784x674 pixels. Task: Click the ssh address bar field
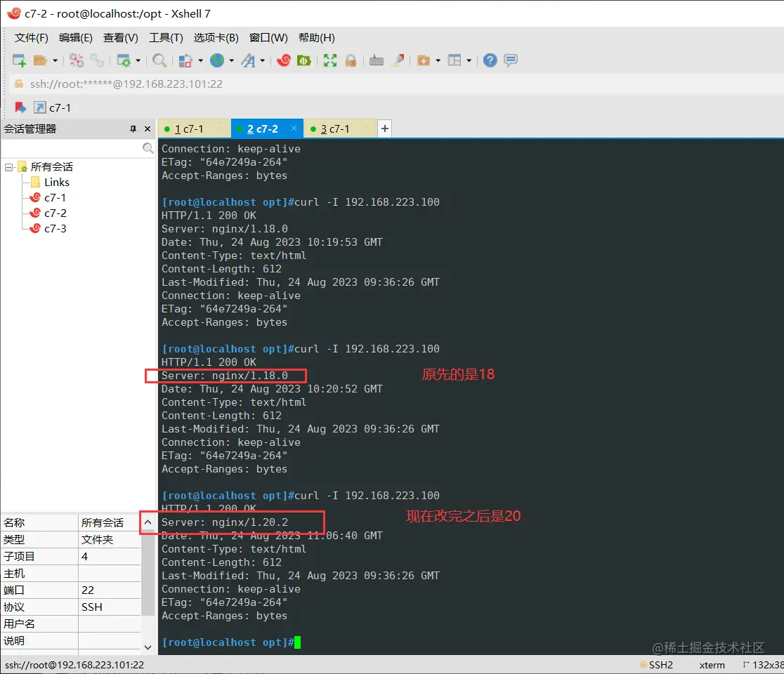(x=395, y=84)
